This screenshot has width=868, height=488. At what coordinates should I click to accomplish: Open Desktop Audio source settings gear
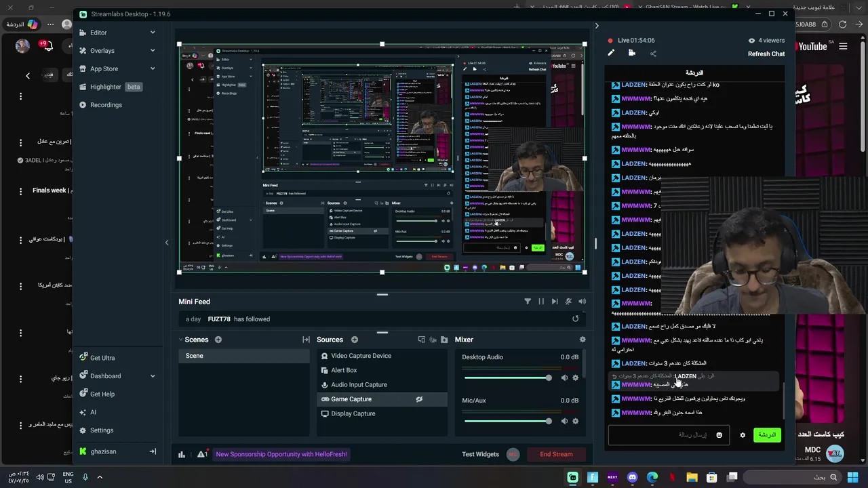coord(576,378)
